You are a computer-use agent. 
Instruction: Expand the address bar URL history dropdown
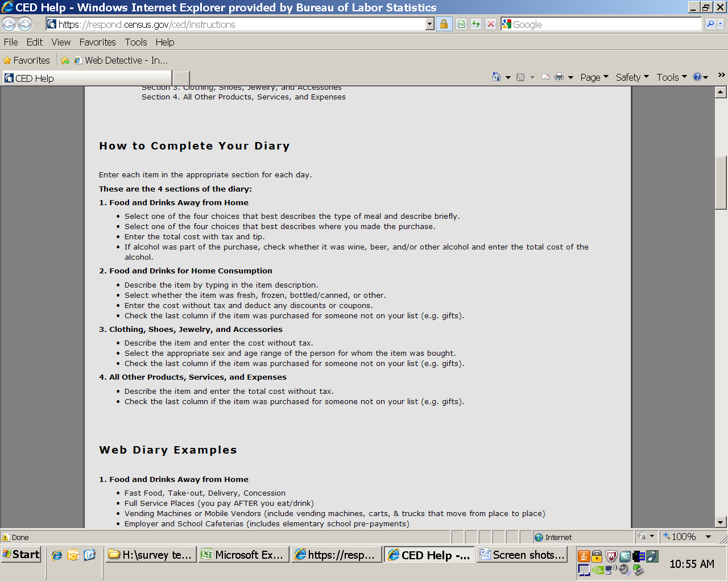pyautogui.click(x=429, y=24)
